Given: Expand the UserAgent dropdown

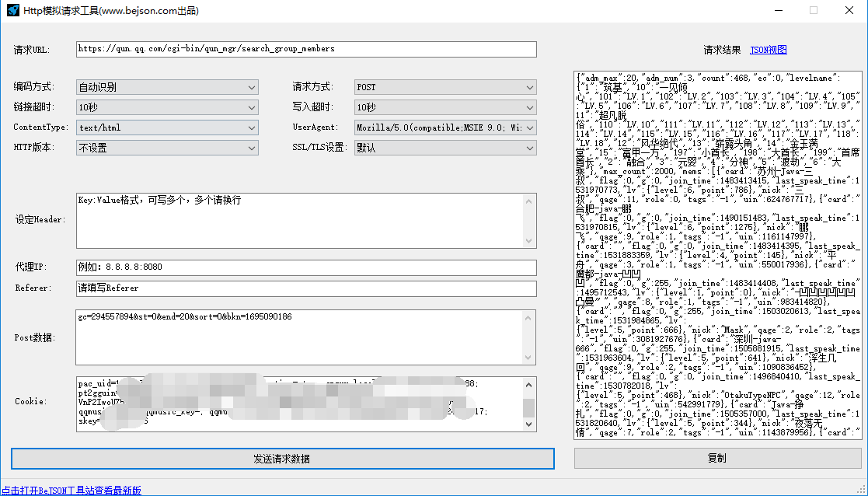Looking at the screenshot, I should point(445,127).
